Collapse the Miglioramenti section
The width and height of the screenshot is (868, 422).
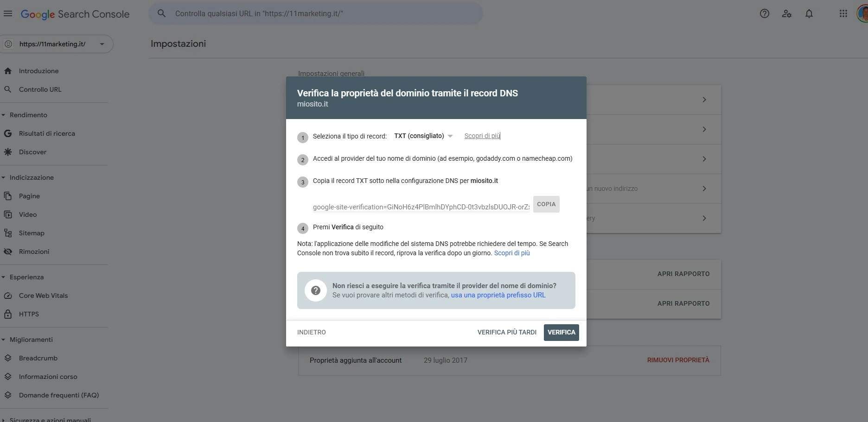pyautogui.click(x=4, y=340)
